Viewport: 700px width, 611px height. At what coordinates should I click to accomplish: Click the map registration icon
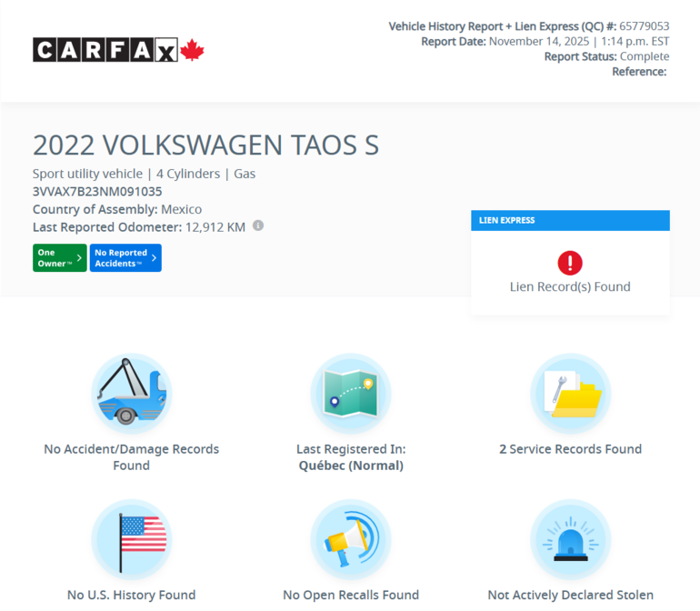pyautogui.click(x=350, y=393)
